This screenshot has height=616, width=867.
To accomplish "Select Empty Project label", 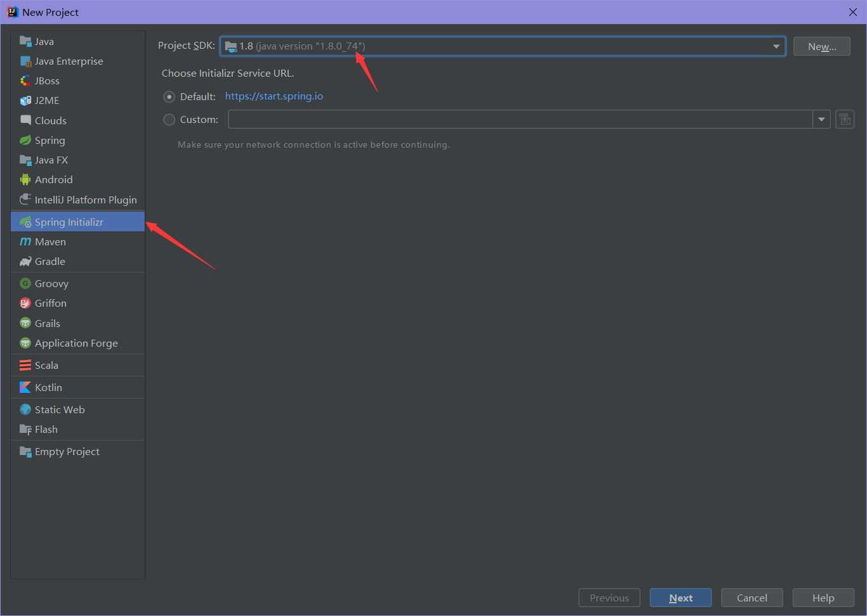I will 67,451.
